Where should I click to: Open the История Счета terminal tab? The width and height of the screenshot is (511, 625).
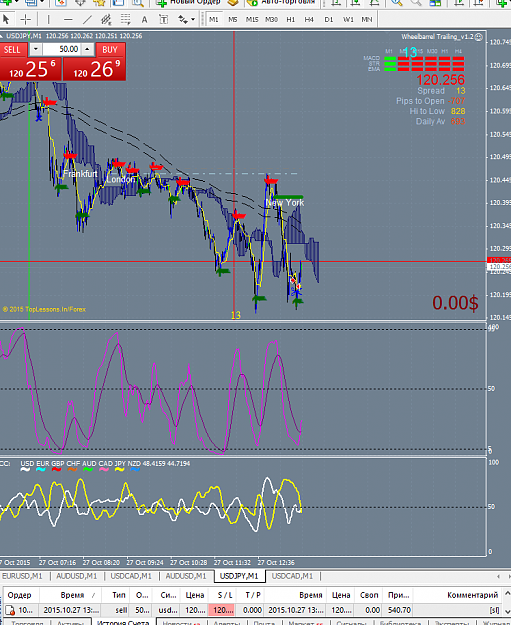(x=123, y=622)
